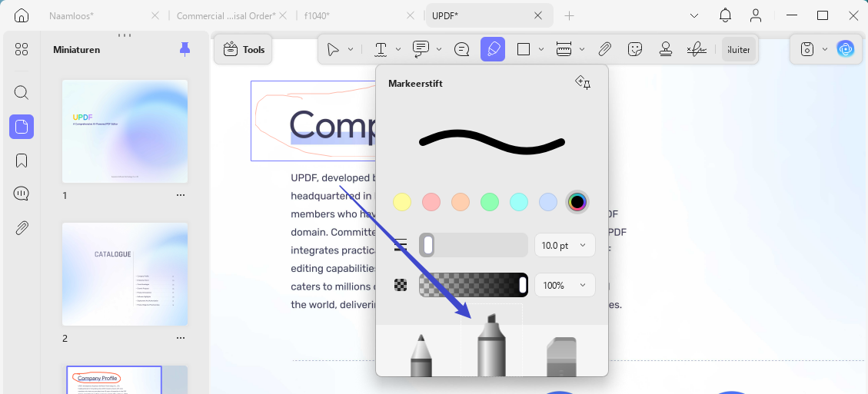Image resolution: width=868 pixels, height=394 pixels.
Task: Open the sticker tool
Action: pos(635,49)
